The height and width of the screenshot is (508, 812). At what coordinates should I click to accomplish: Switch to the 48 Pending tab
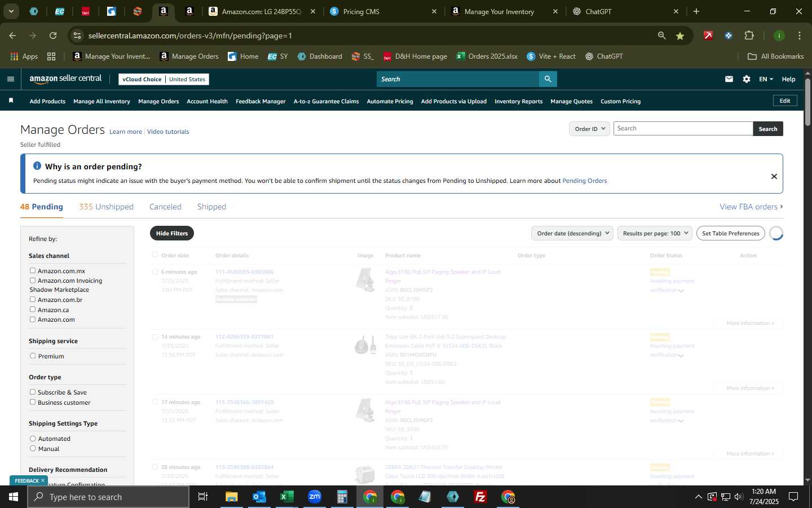point(42,207)
